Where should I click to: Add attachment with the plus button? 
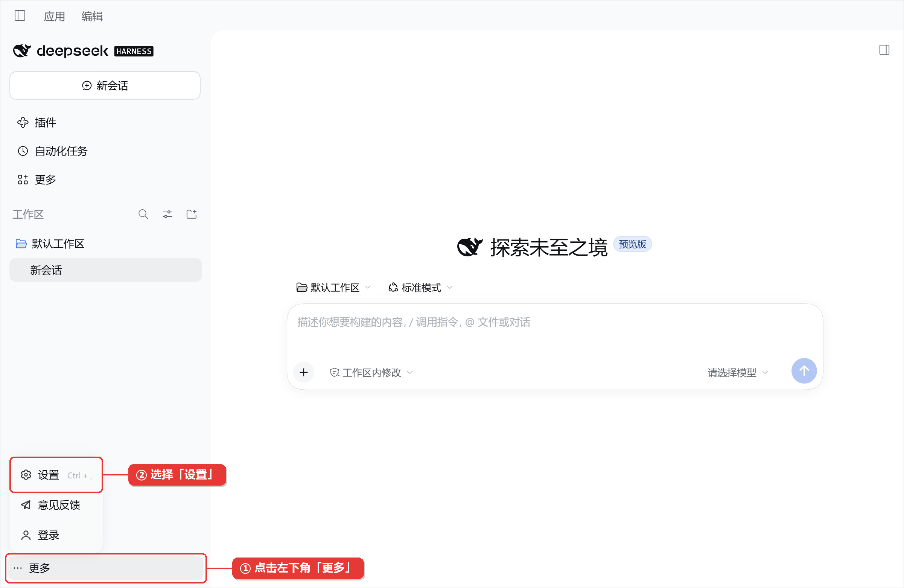pyautogui.click(x=304, y=372)
